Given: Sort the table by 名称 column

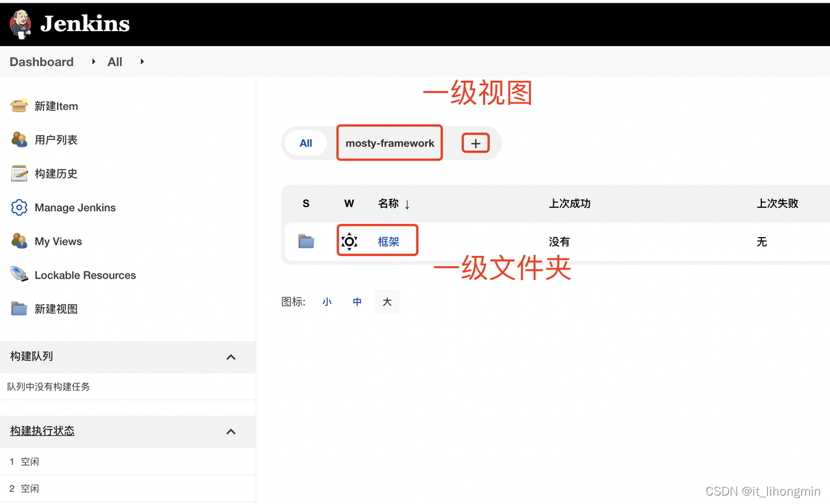Looking at the screenshot, I should pyautogui.click(x=394, y=203).
